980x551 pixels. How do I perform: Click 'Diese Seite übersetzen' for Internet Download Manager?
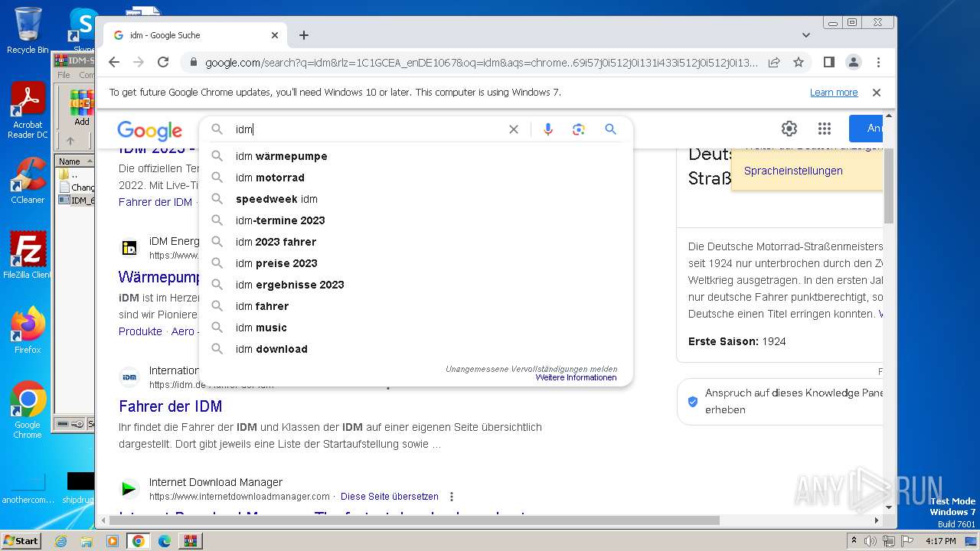[x=390, y=497]
